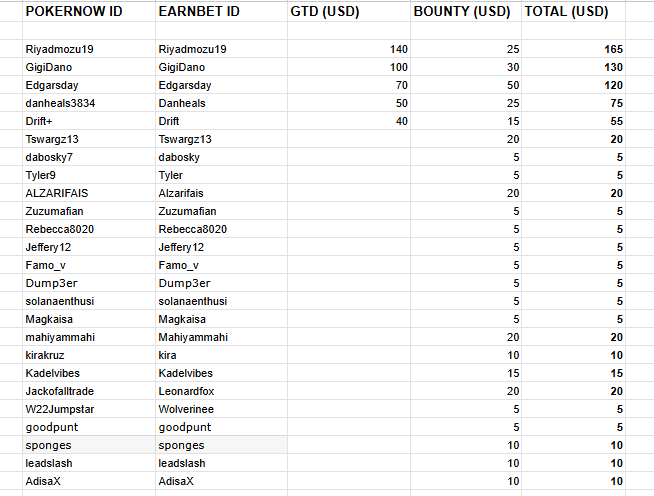Screen dimensions: 654x496
Task: Click the Jackofalltrade PokerNow ID cell
Action: tap(86, 391)
